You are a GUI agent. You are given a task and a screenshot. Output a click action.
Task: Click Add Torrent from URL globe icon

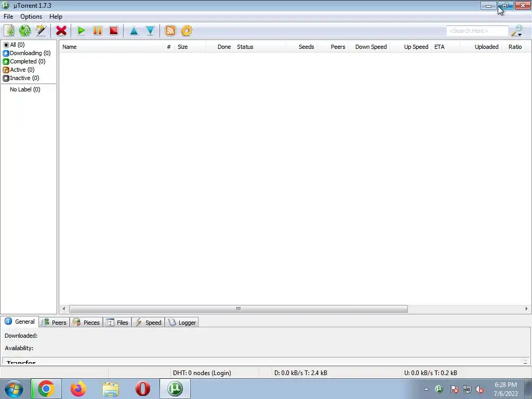click(25, 31)
